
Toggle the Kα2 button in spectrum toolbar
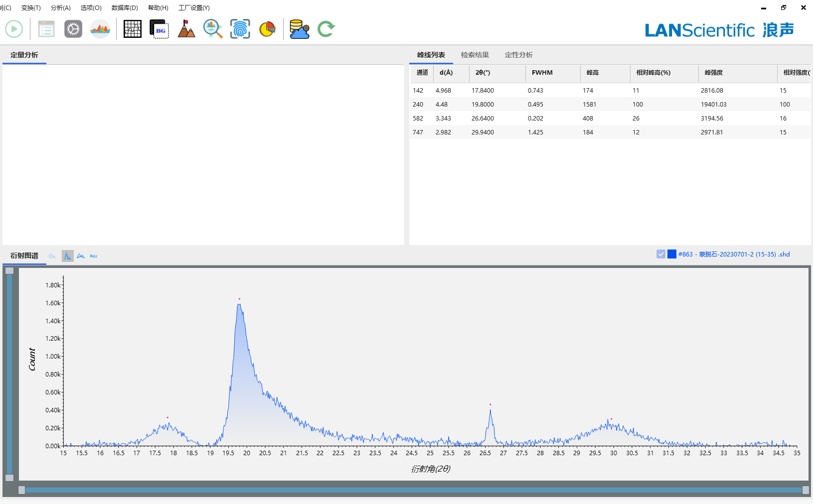(x=94, y=256)
